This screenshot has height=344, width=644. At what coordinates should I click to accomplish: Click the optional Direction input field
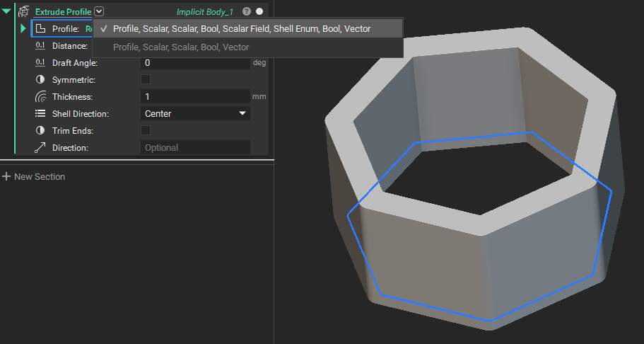[x=195, y=148]
